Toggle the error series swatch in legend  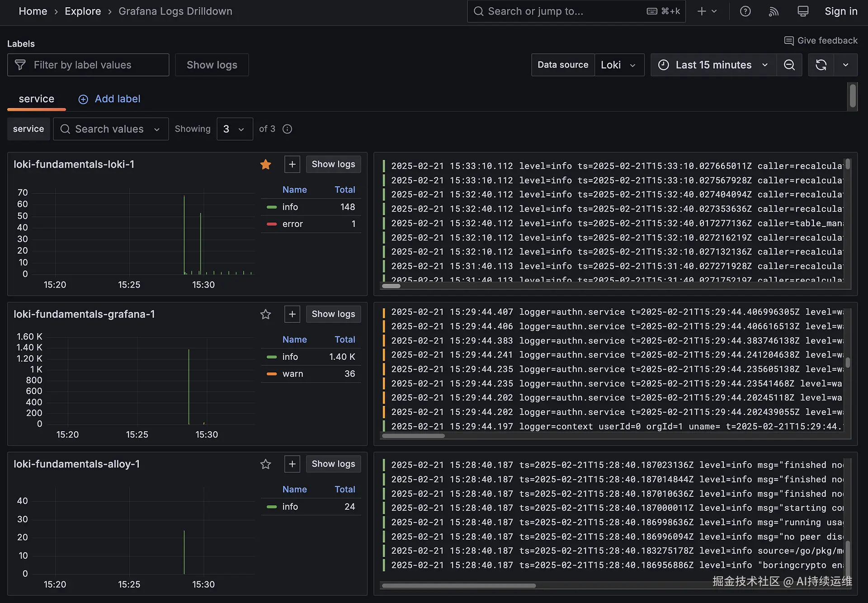[272, 224]
